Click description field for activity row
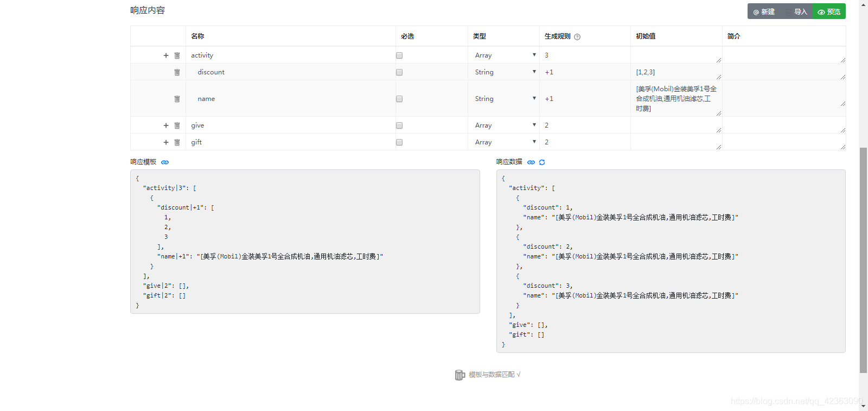868x411 pixels. (x=784, y=55)
